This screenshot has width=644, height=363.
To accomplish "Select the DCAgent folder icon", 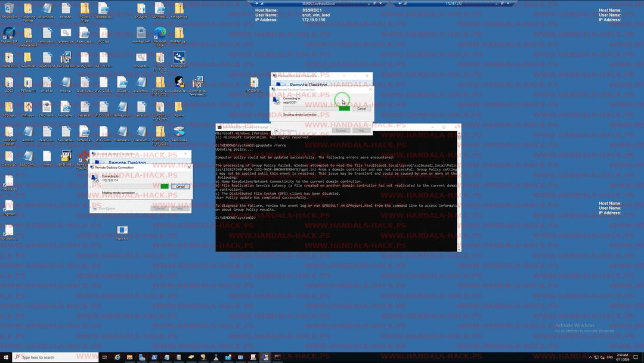I will (x=141, y=11).
